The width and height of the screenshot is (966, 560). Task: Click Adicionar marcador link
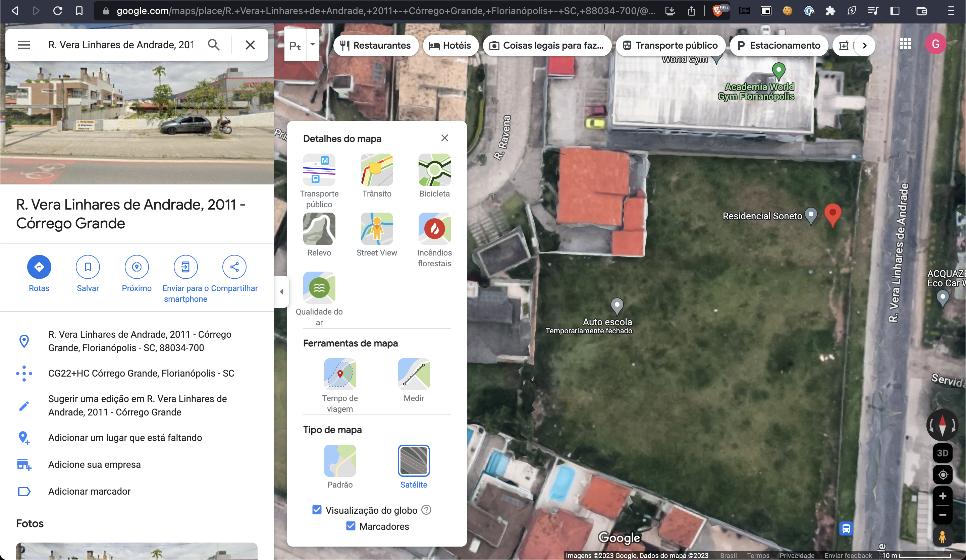tap(89, 491)
